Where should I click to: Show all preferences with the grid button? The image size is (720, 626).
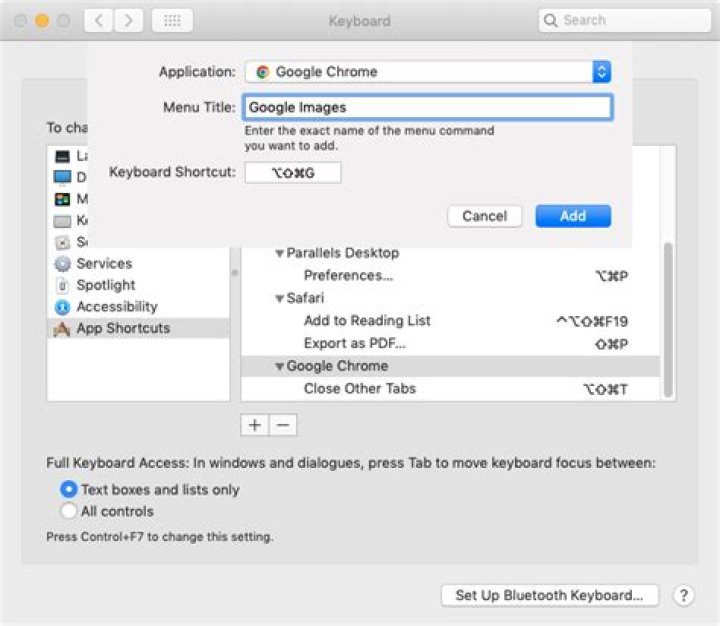tap(172, 21)
